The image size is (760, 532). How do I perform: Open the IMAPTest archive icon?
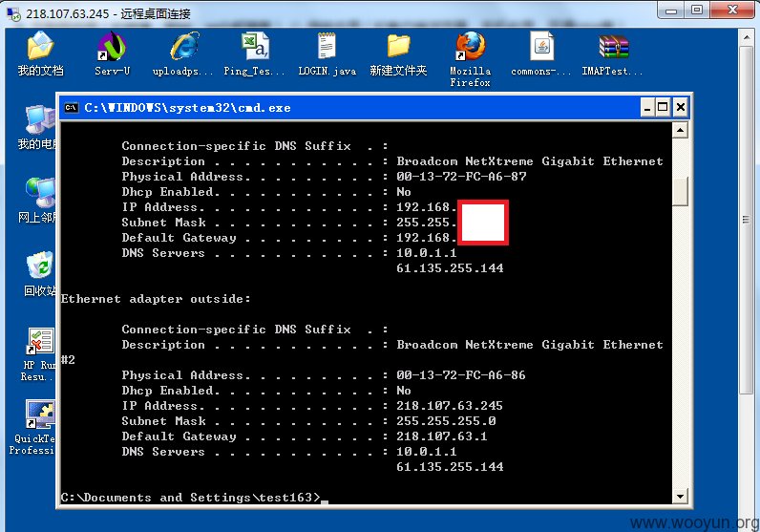[613, 47]
